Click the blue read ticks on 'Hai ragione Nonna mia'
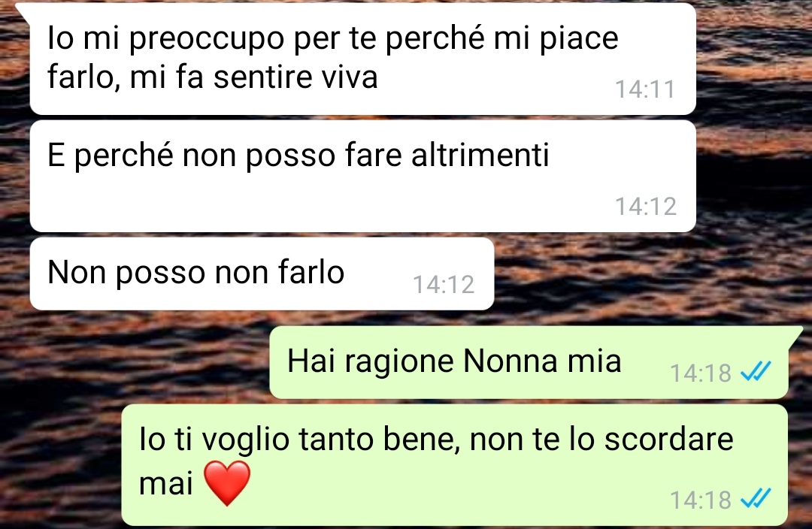The height and width of the screenshot is (529, 812). (x=756, y=371)
